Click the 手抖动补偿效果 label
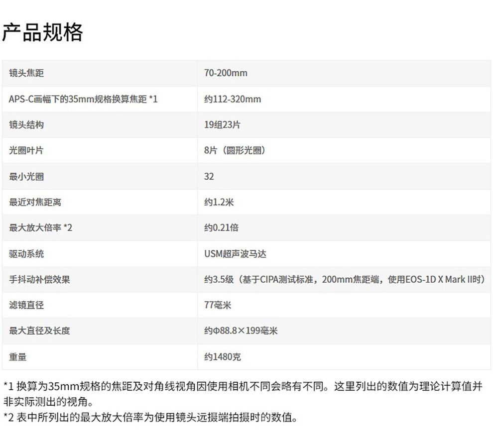 (x=39, y=279)
